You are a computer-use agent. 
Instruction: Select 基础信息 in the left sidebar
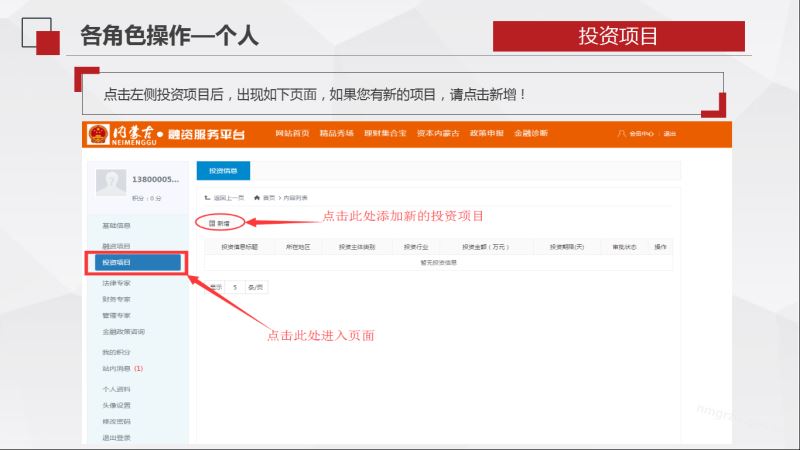tap(116, 225)
